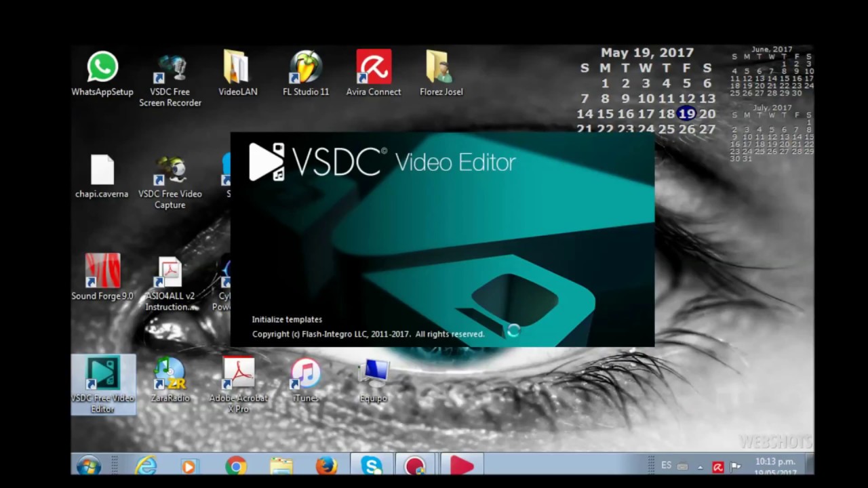Launch VSDC Free Screen Recorder shortcut
The image size is (868, 488).
tap(170, 80)
